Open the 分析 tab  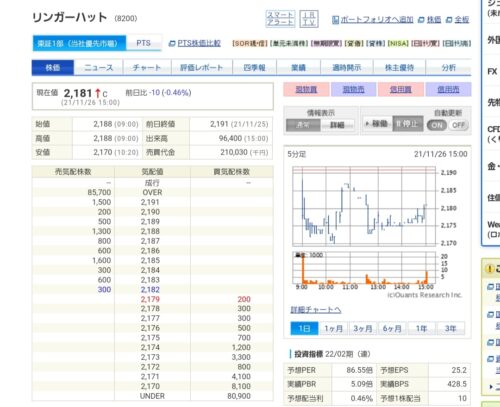click(449, 68)
